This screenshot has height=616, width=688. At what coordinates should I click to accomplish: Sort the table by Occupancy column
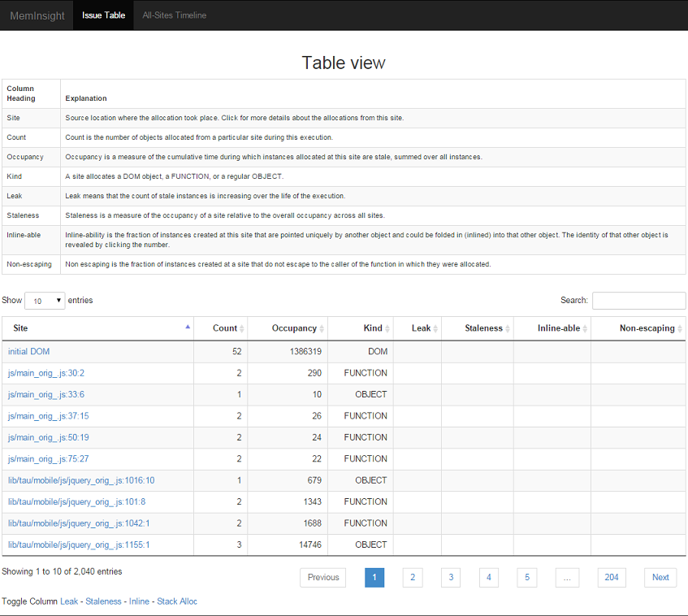click(x=294, y=328)
